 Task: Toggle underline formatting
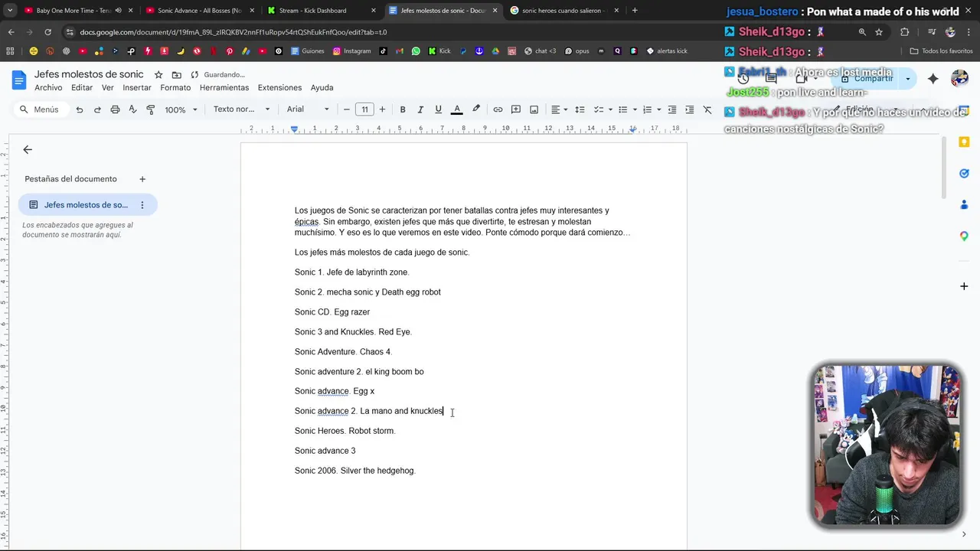(x=438, y=109)
